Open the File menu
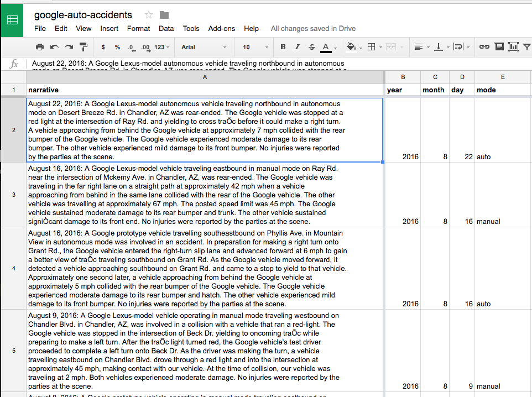Image resolution: width=532 pixels, height=397 pixels. 40,29
